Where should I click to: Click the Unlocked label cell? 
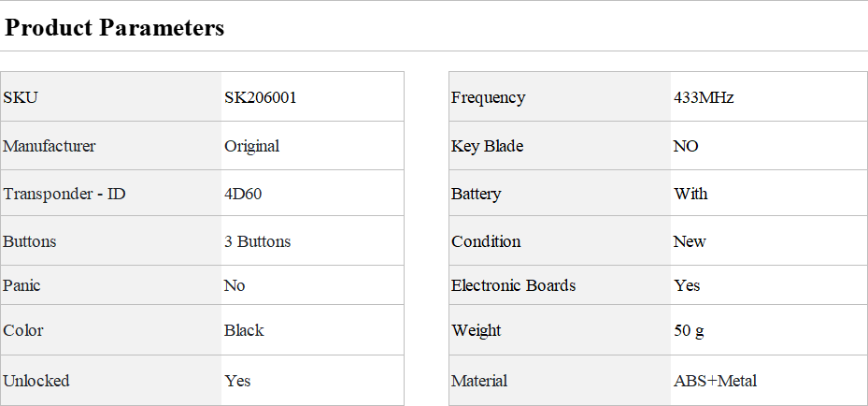point(110,381)
